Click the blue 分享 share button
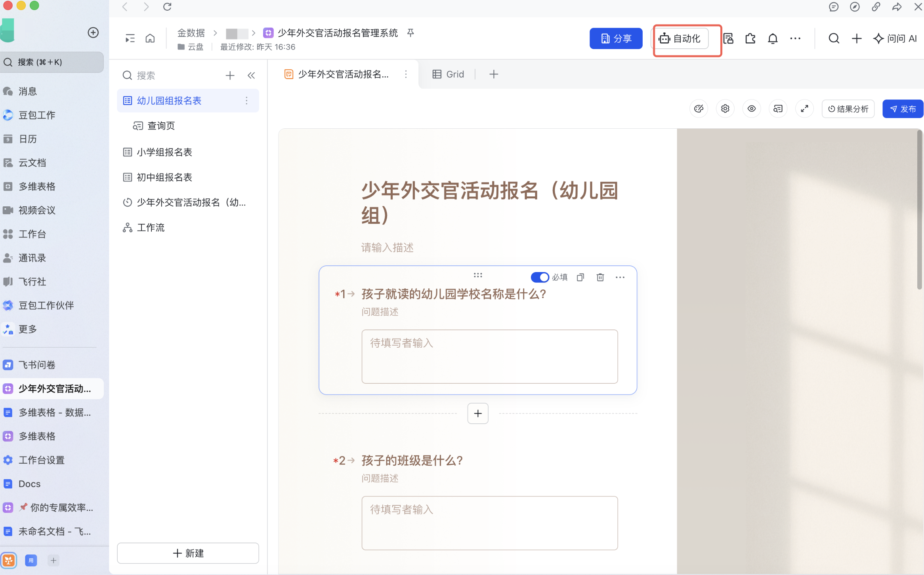Screen dimensions: 924x575 tap(616, 38)
